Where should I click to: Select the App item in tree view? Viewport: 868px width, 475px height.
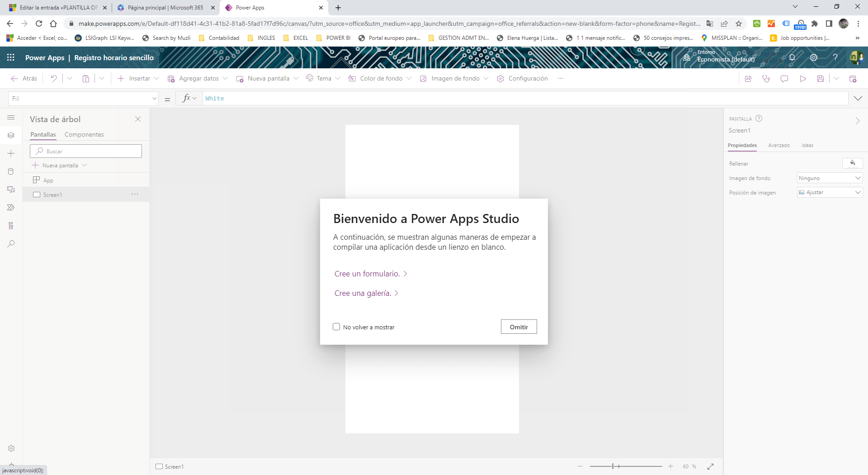click(x=86, y=180)
